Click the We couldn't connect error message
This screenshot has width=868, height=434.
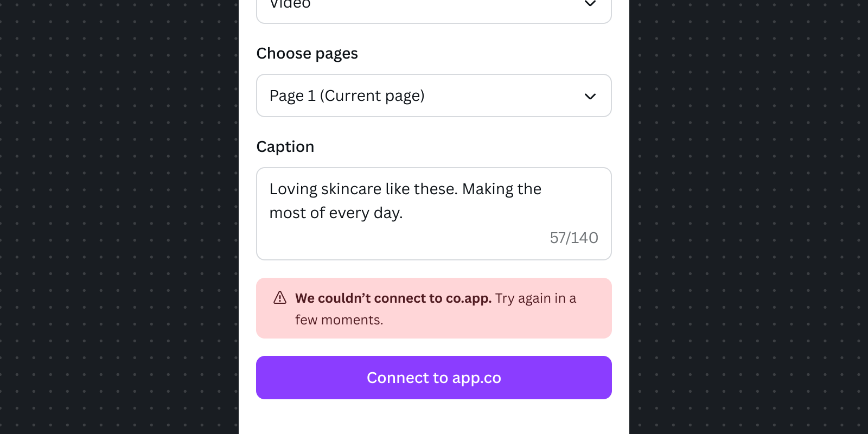coord(393,298)
